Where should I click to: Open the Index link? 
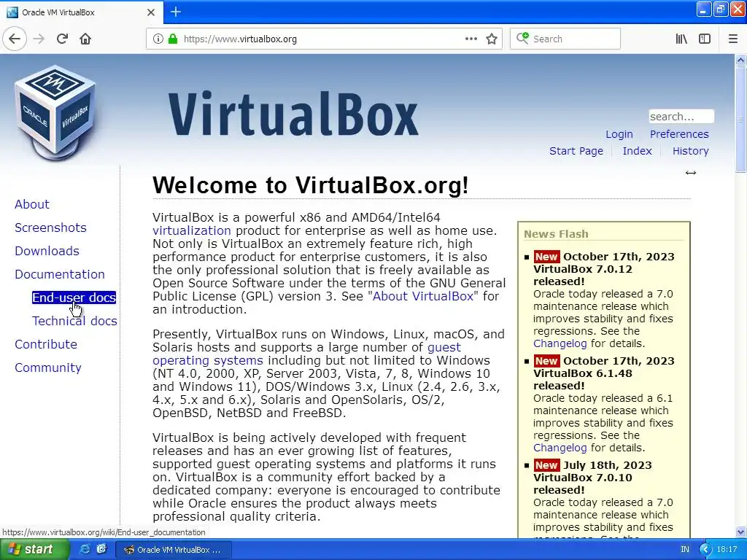[x=637, y=151]
